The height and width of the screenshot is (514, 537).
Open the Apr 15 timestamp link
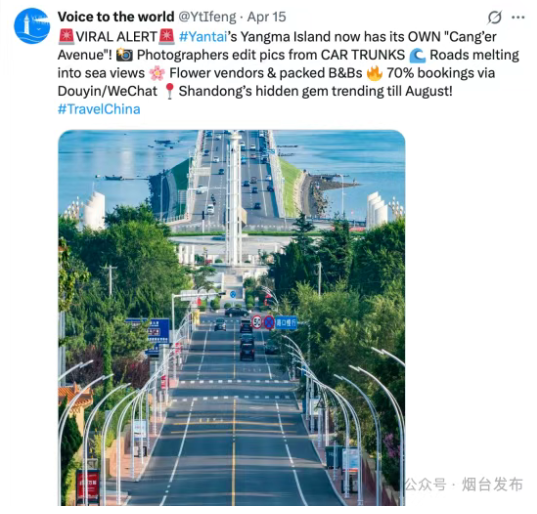pyautogui.click(x=266, y=17)
